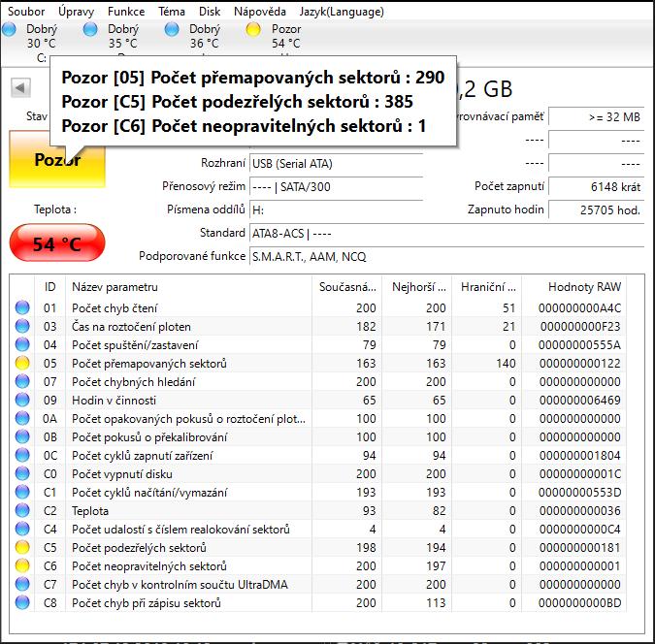Click the Rozhraní field showing USB (Serial ATA)

click(x=336, y=162)
